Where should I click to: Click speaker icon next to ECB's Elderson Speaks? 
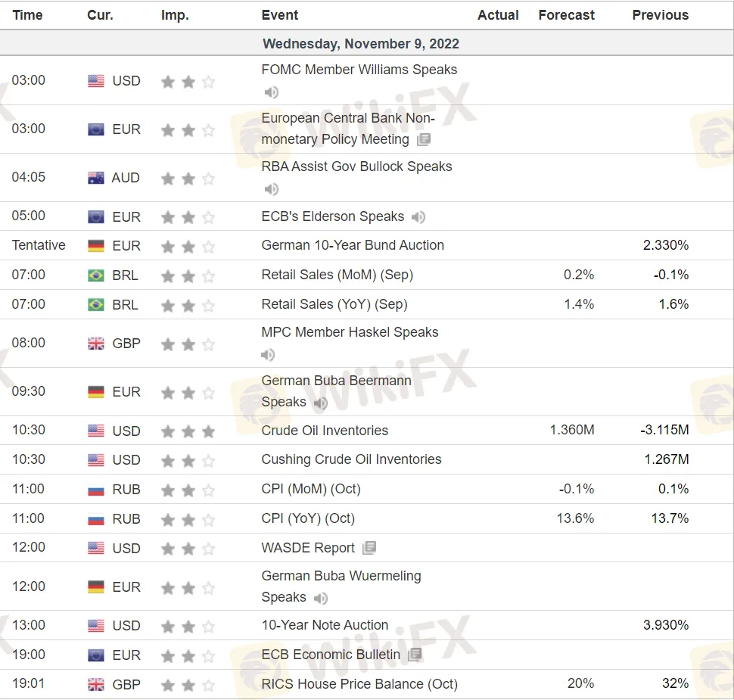418,217
